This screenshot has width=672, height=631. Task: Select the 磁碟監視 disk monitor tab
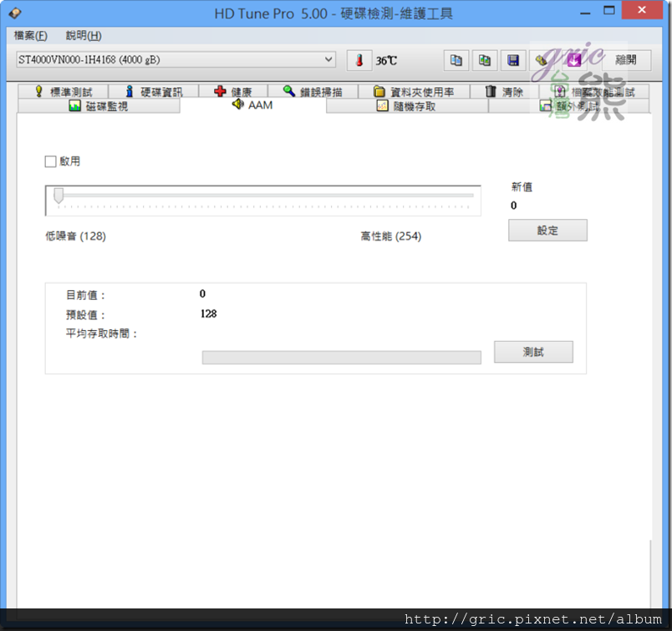99,106
